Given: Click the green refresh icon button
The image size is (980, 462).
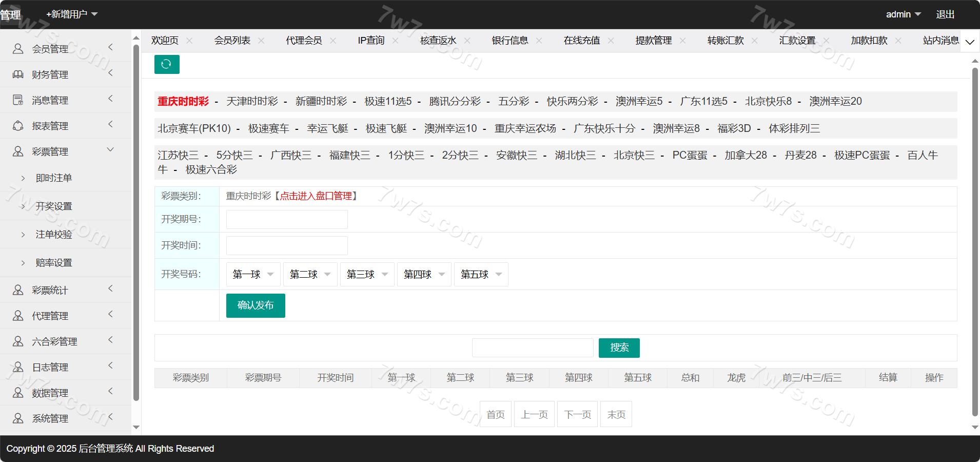Looking at the screenshot, I should (167, 64).
